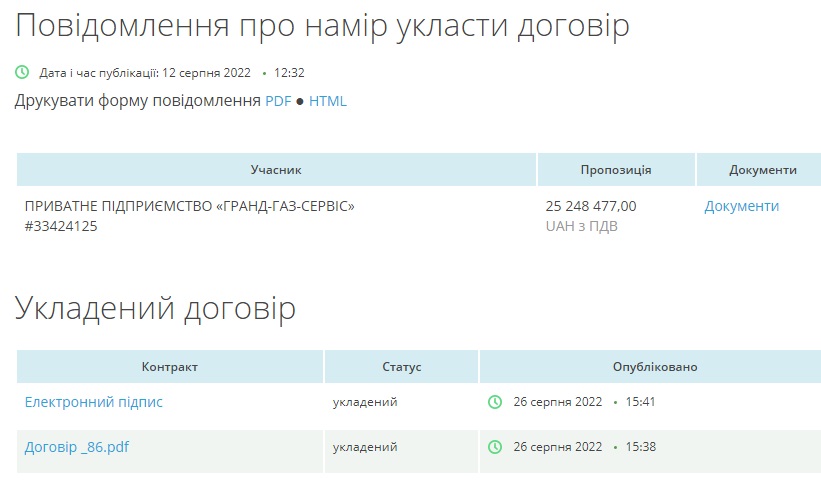The height and width of the screenshot is (503, 821).
Task: Select the Учасник column header
Action: [276, 170]
